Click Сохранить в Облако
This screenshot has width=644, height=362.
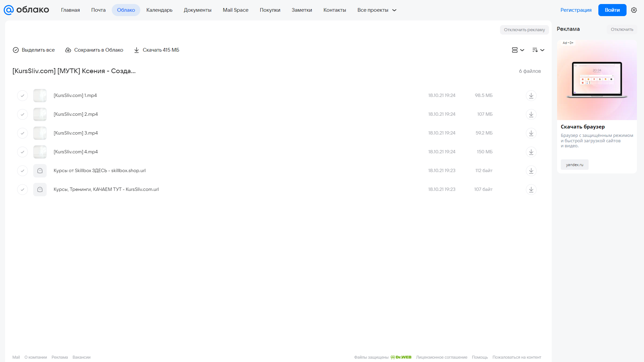pyautogui.click(x=94, y=50)
